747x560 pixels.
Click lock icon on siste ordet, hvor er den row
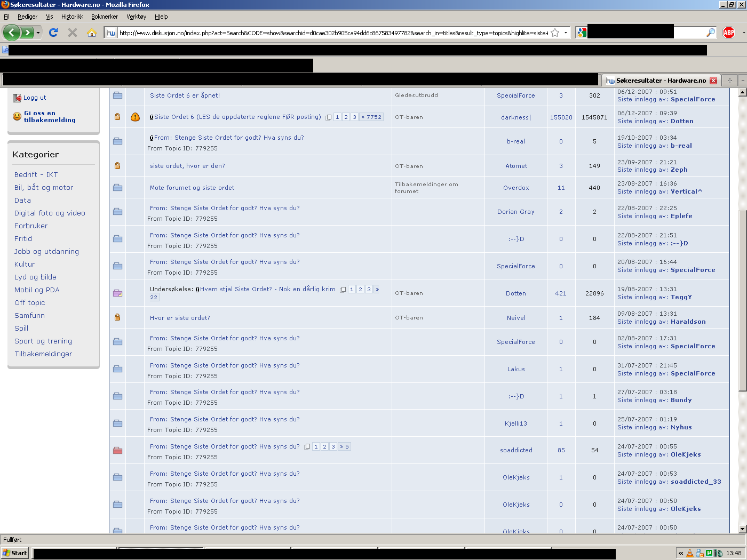coord(117,166)
